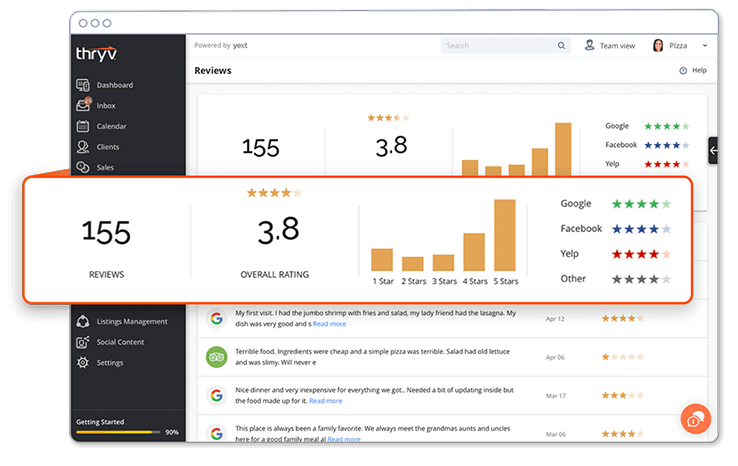Select the Clients sidebar icon
The image size is (738, 466).
click(84, 147)
